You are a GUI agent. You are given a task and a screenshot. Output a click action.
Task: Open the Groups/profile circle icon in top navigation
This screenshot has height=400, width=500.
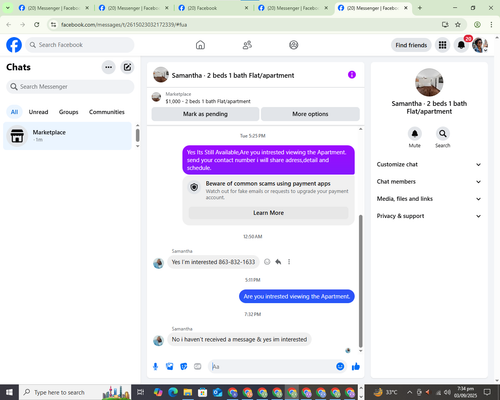point(294,45)
